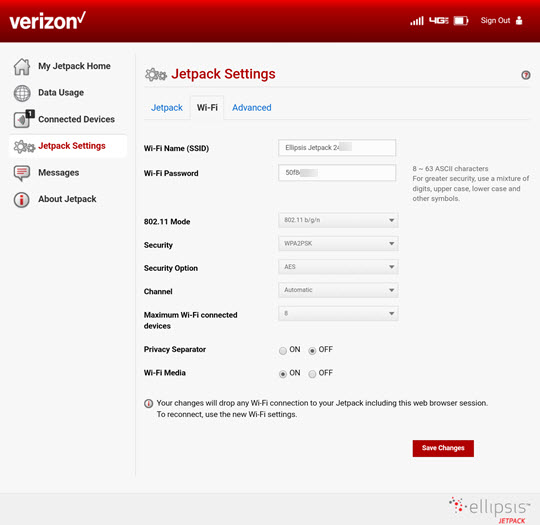
Task: Select Privacy Separator OFF radio
Action: [x=312, y=351]
